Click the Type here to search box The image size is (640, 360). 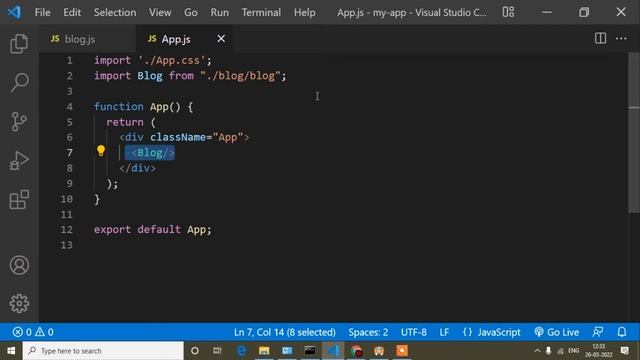pyautogui.click(x=103, y=351)
